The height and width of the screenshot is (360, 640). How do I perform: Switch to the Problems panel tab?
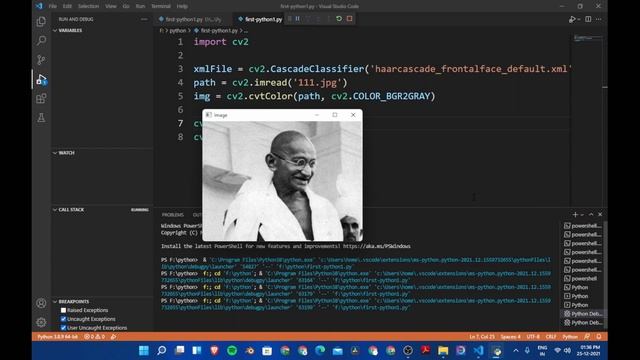click(x=173, y=215)
